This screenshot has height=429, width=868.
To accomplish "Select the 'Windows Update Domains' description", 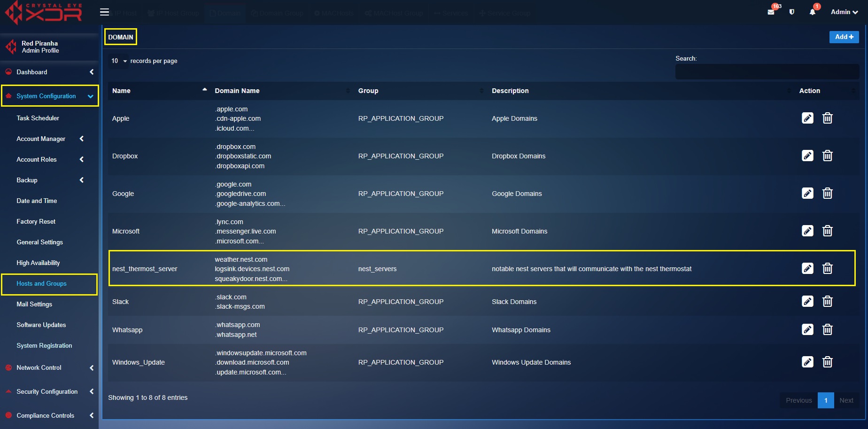I will tap(531, 362).
